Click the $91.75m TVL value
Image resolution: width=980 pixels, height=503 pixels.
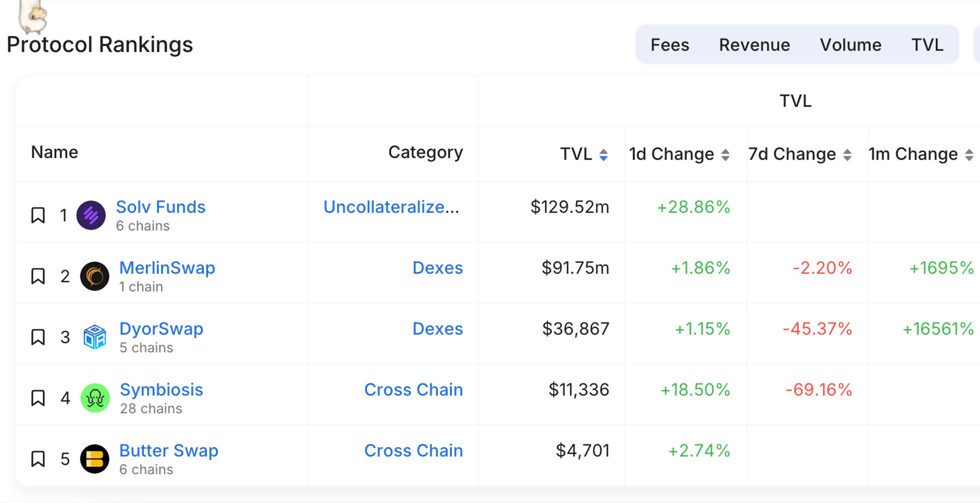tap(575, 268)
